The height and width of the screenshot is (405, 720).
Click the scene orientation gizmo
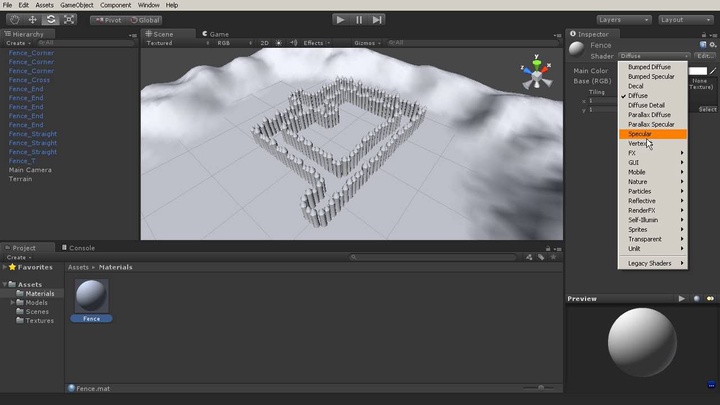pos(536,74)
